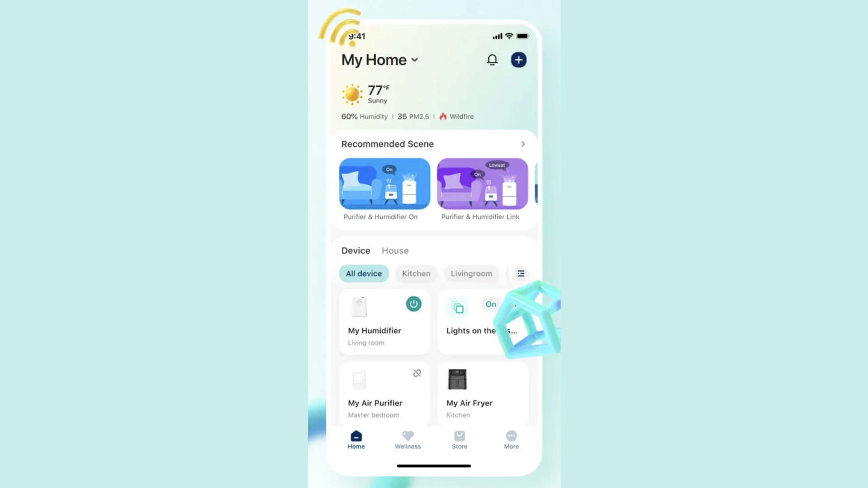Tap the power icon on My Humidifier

pyautogui.click(x=414, y=304)
